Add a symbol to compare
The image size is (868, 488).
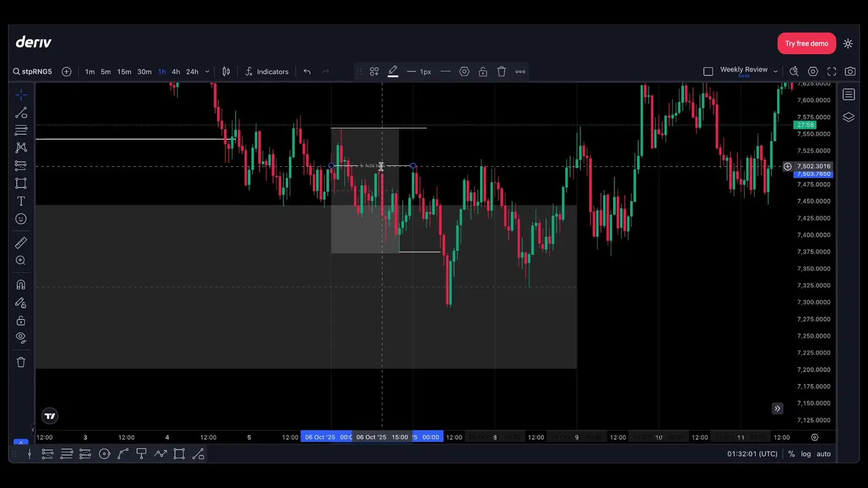pos(66,72)
